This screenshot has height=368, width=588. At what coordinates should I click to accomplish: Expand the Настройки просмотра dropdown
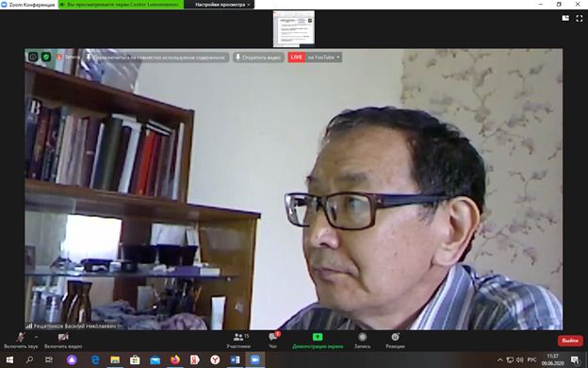pos(222,5)
